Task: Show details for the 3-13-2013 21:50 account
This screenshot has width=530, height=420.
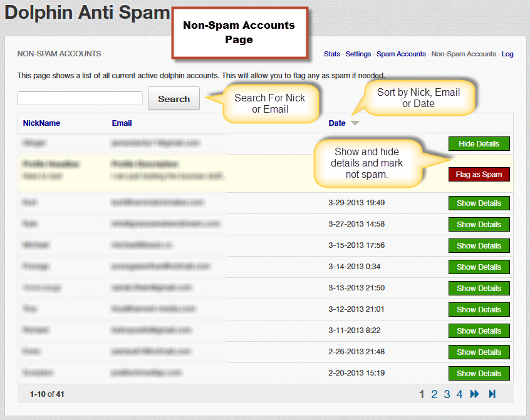Action: (479, 289)
